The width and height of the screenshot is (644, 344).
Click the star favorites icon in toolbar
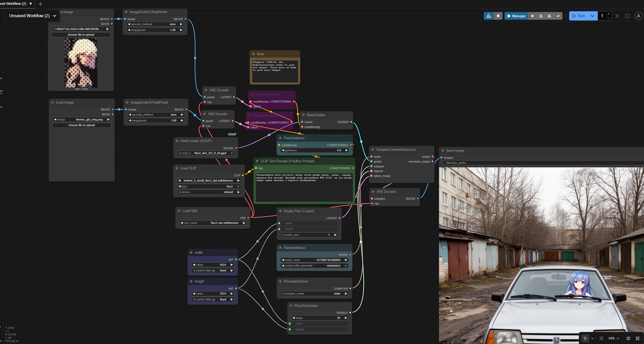[532, 16]
